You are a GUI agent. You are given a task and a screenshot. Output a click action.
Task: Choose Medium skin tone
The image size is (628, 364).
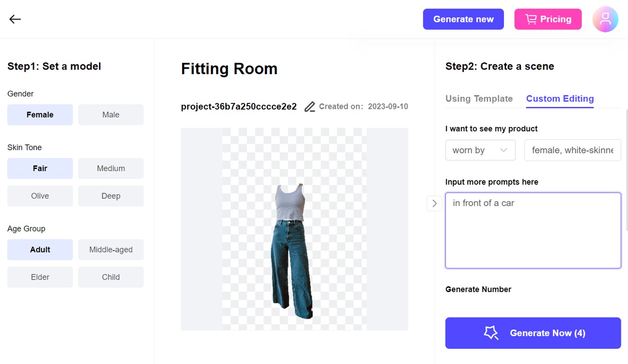(111, 169)
